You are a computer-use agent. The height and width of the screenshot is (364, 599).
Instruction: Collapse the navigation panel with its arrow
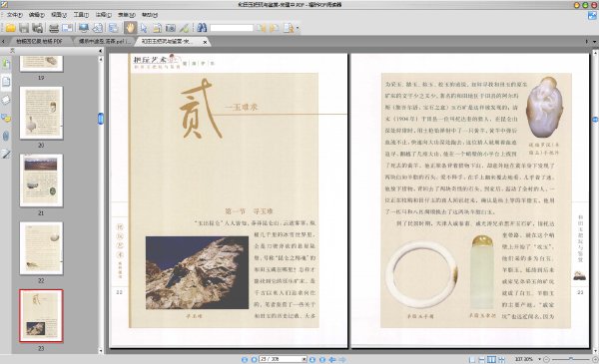pyautogui.click(x=101, y=51)
